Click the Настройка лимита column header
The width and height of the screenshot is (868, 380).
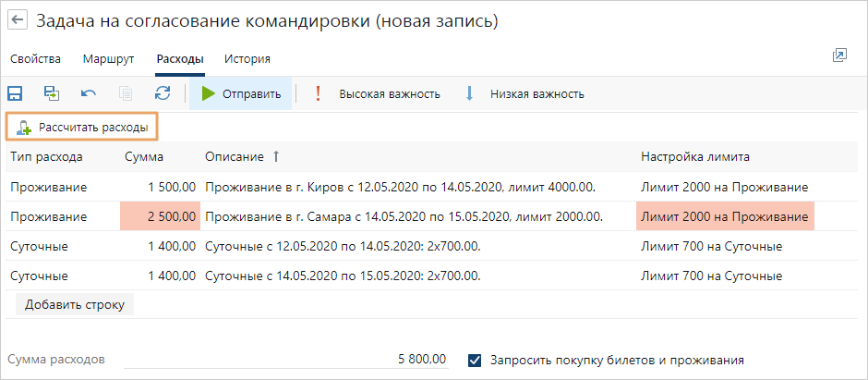pos(695,157)
